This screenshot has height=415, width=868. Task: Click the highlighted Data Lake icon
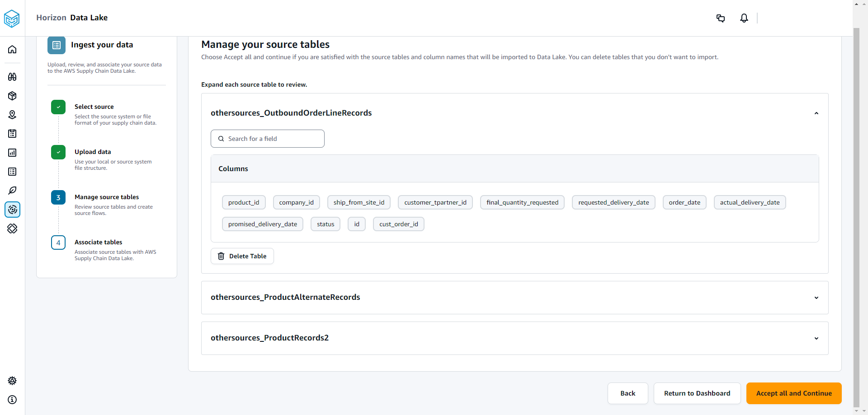tap(12, 210)
